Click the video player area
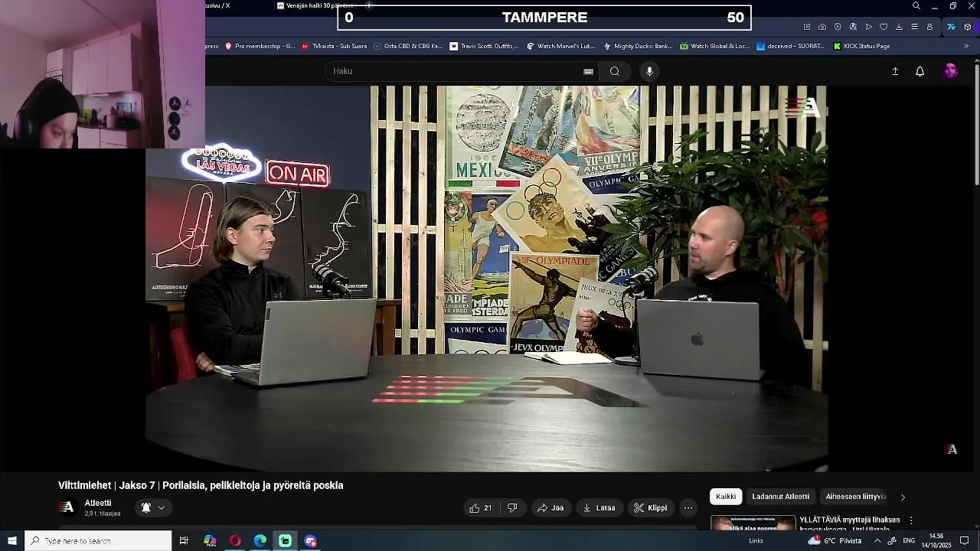 [x=486, y=279]
